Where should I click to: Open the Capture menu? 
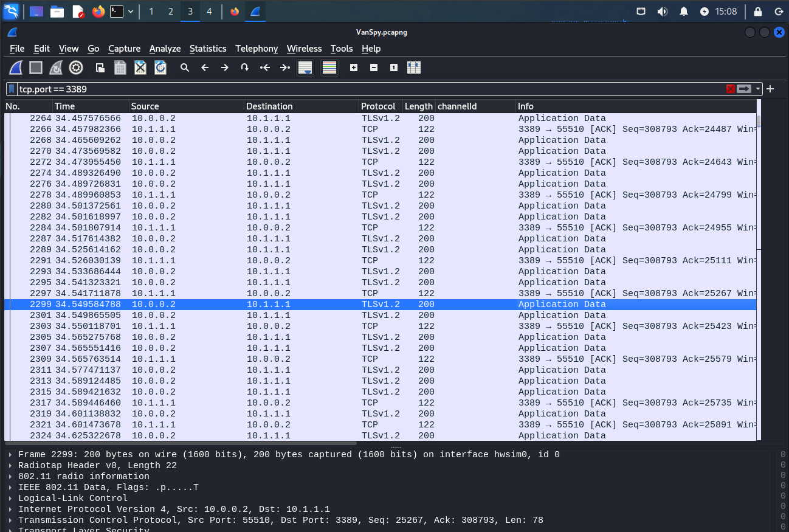pos(124,49)
